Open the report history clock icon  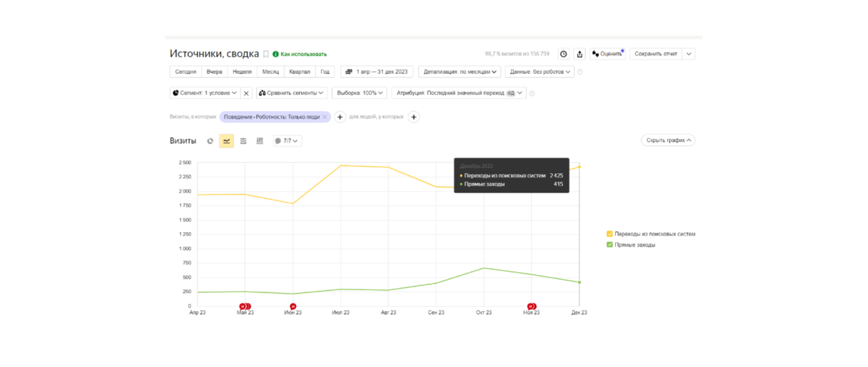coord(564,54)
